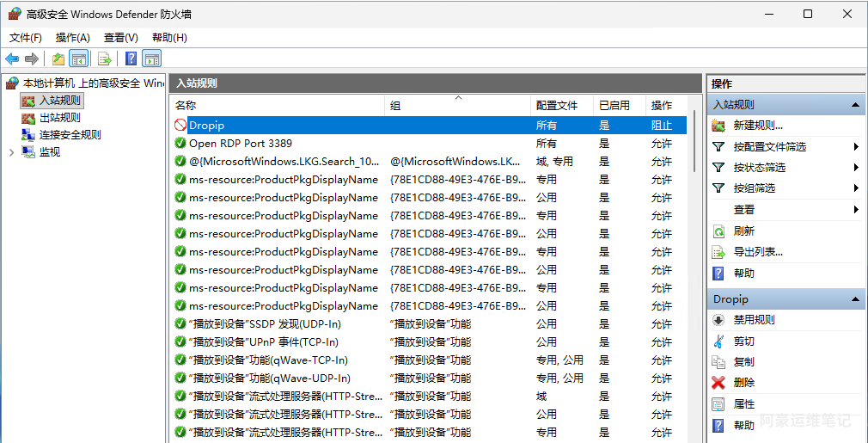Expand the 监视 tree node
This screenshot has width=868, height=443.
tap(11, 152)
